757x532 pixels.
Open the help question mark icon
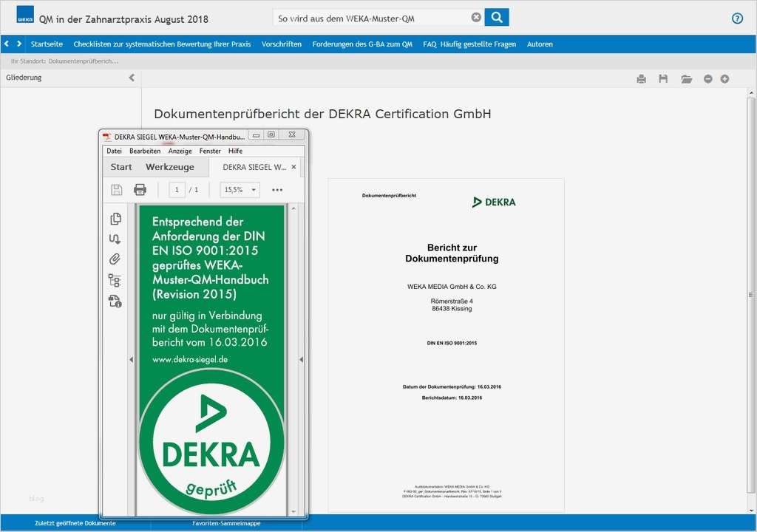737,18
